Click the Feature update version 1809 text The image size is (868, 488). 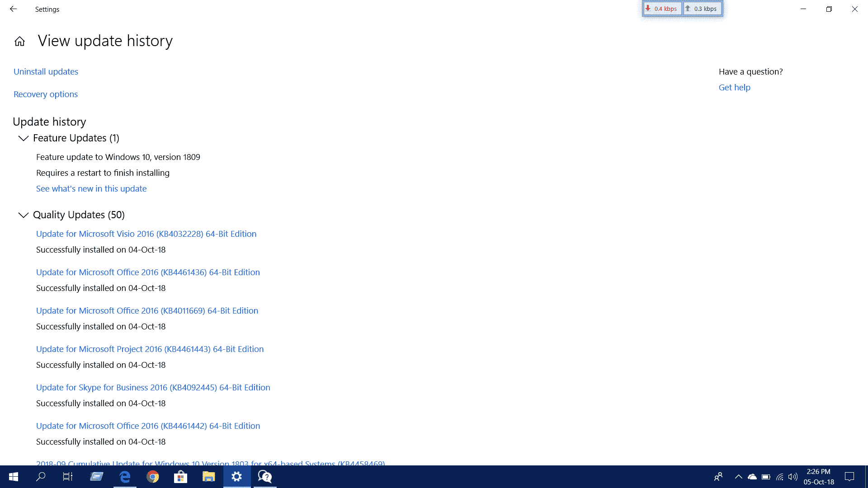[118, 157]
